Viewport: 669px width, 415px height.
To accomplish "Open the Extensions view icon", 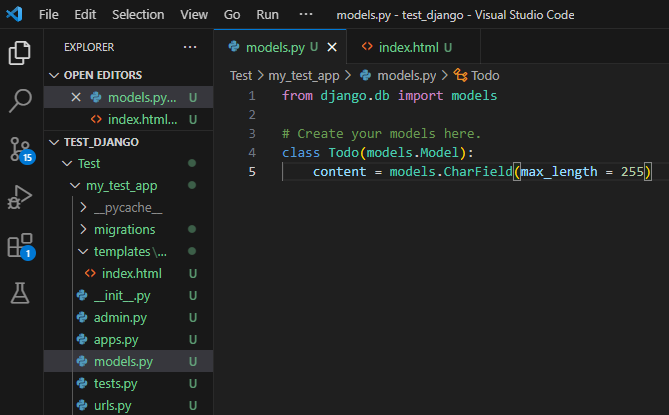I will (20, 246).
